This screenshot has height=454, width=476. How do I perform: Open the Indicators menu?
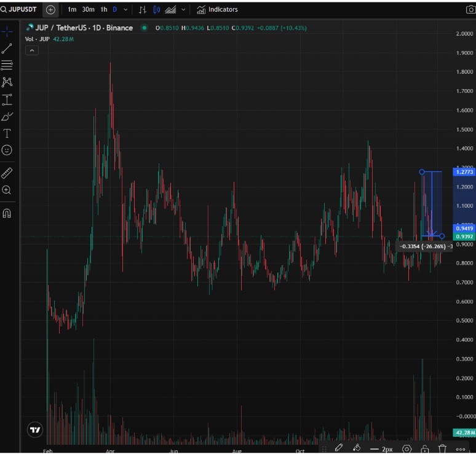click(217, 9)
